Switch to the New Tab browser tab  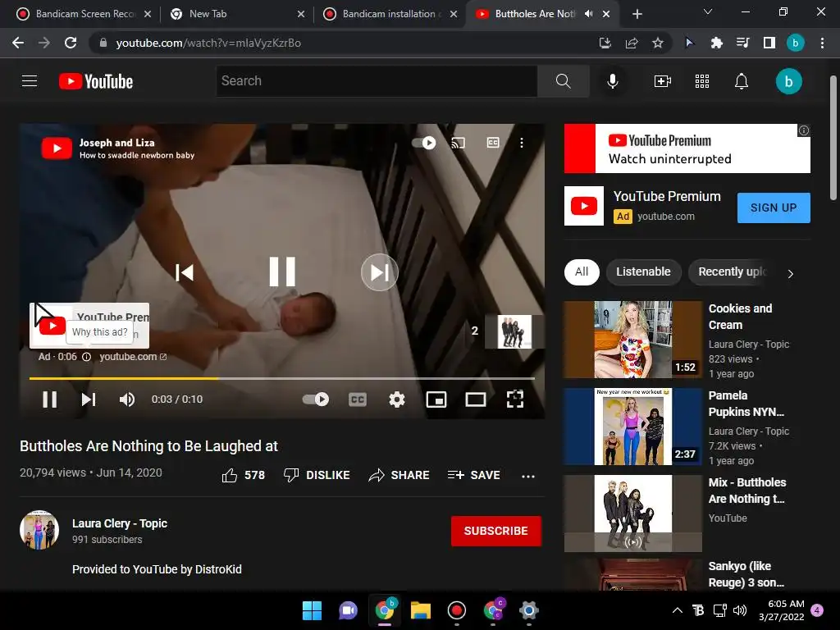pos(237,14)
